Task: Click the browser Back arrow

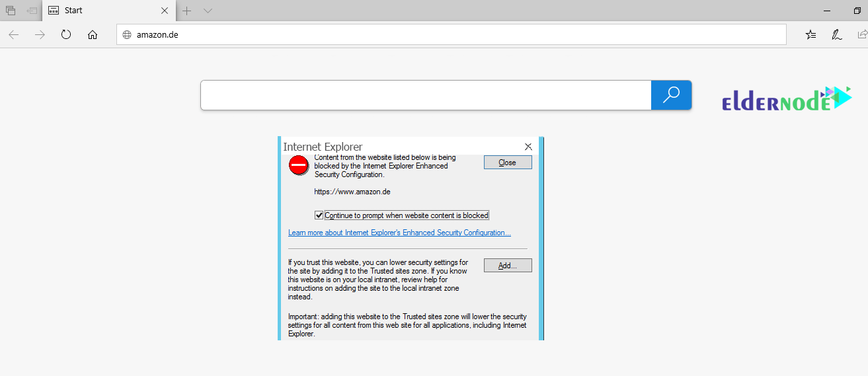Action: (14, 34)
